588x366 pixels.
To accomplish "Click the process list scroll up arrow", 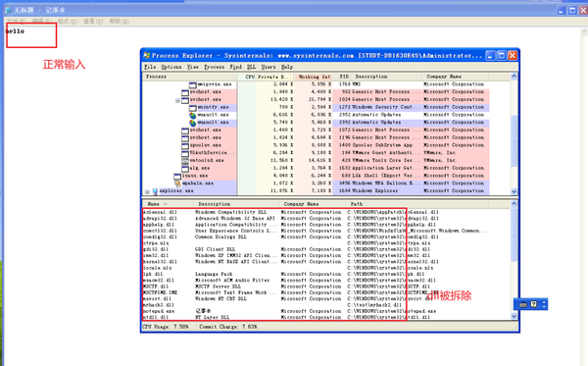I will pyautogui.click(x=514, y=77).
